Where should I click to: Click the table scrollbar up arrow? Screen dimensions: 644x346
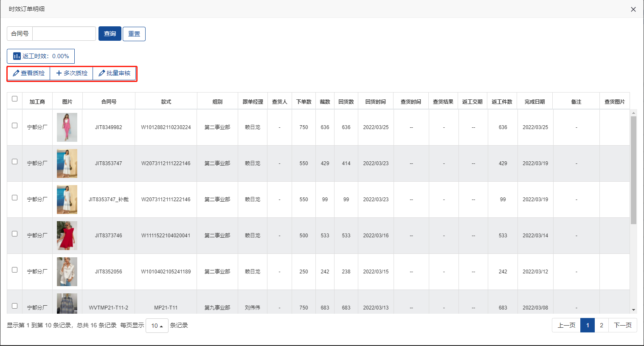[633, 113]
